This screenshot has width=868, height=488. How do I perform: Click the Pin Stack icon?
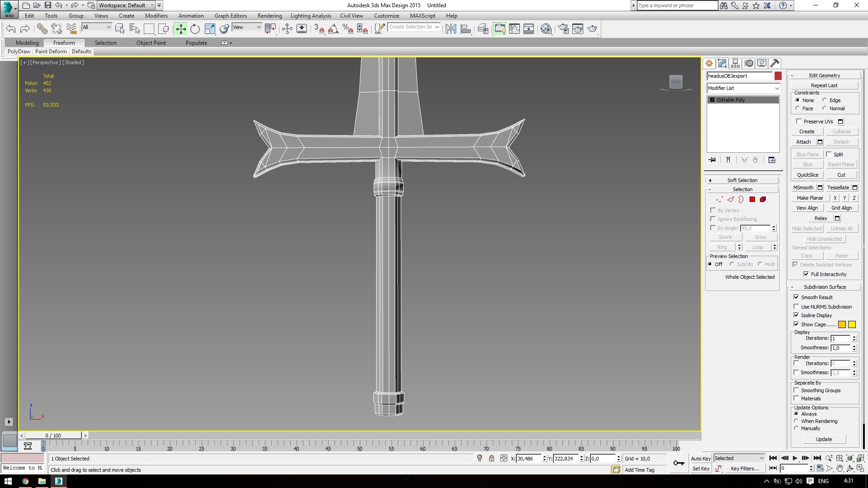point(712,160)
